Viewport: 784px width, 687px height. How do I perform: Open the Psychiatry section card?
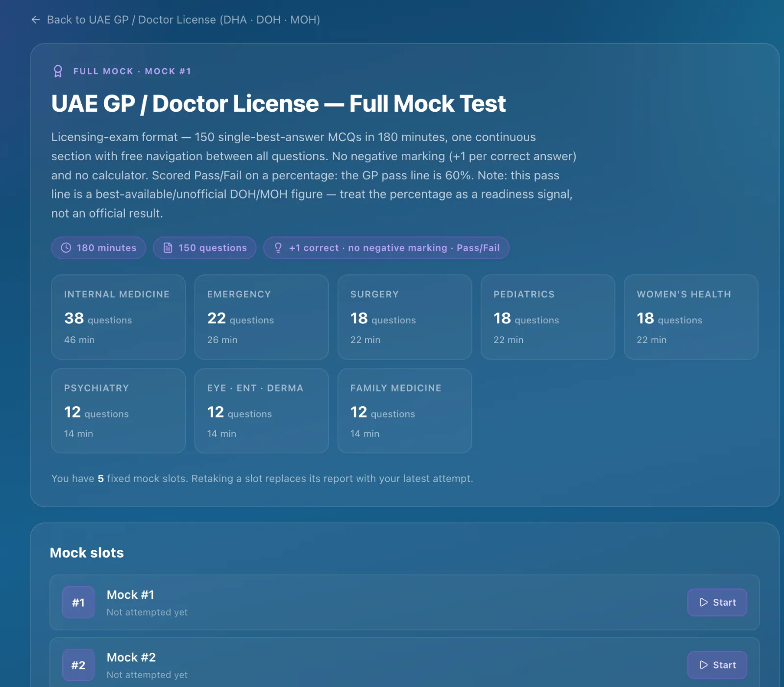(x=119, y=411)
